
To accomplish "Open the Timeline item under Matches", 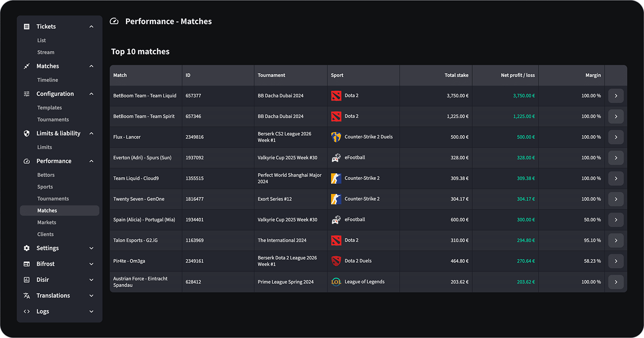I will tap(48, 80).
